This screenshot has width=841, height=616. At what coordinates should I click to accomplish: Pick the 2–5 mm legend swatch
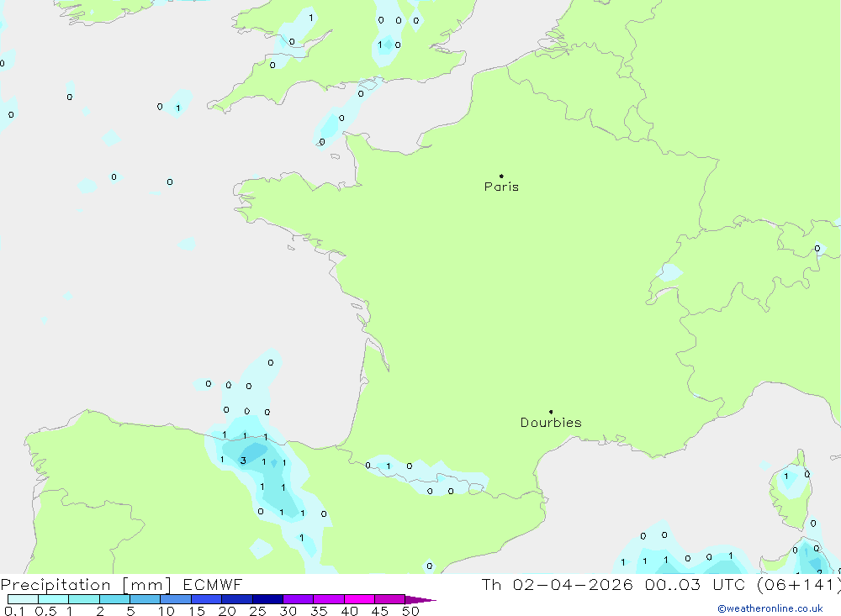[x=114, y=599]
